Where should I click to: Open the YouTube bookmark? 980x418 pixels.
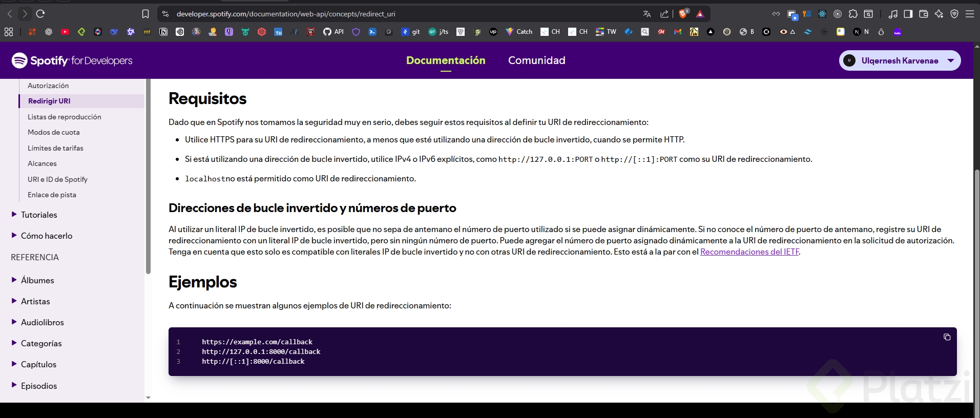tap(65, 32)
